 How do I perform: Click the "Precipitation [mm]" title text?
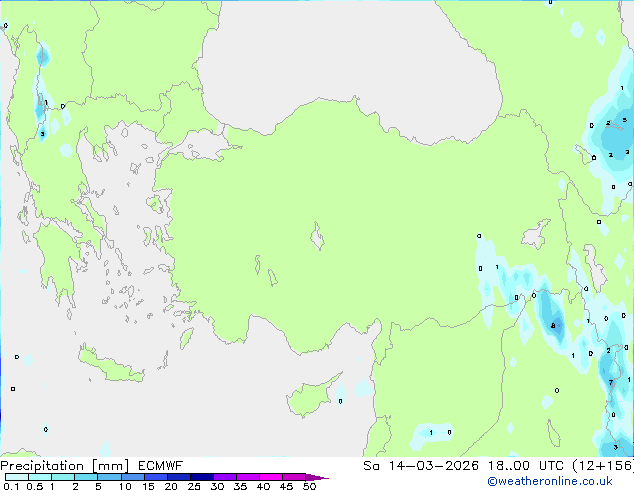click(x=65, y=466)
